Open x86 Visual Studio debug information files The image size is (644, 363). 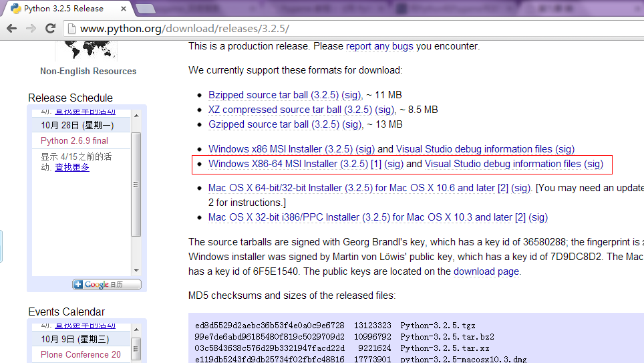pyautogui.click(x=474, y=149)
